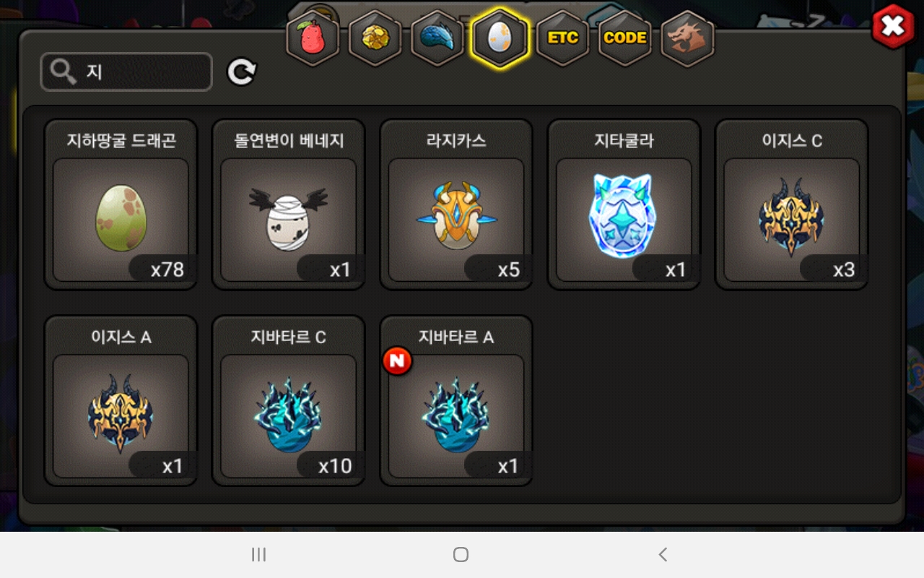Tap the Android back arrow button

663,554
